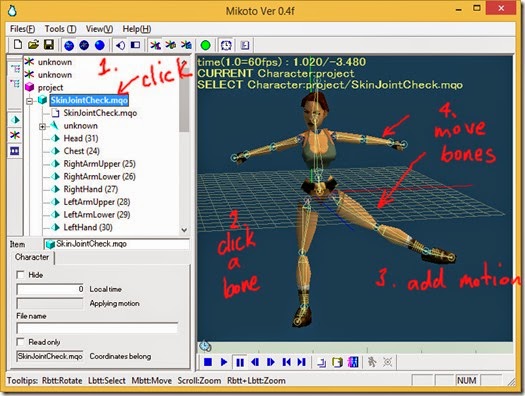
Task: Stop playback with the square button
Action: [x=208, y=362]
